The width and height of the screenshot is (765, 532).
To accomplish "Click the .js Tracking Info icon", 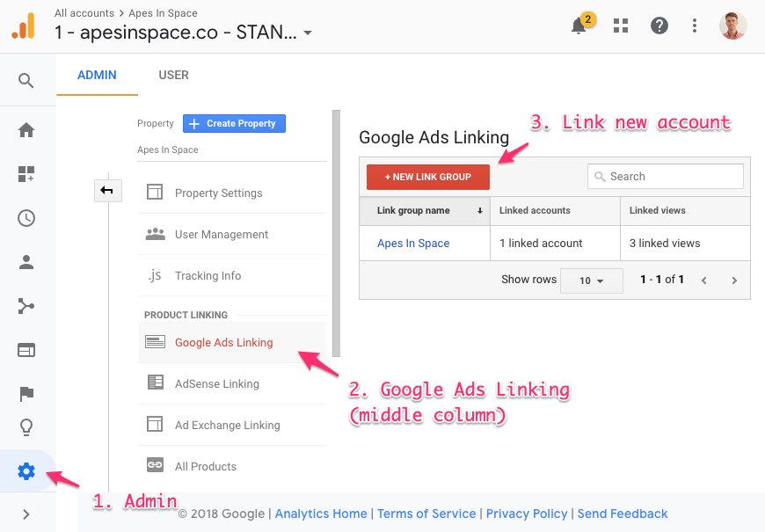I will point(155,276).
